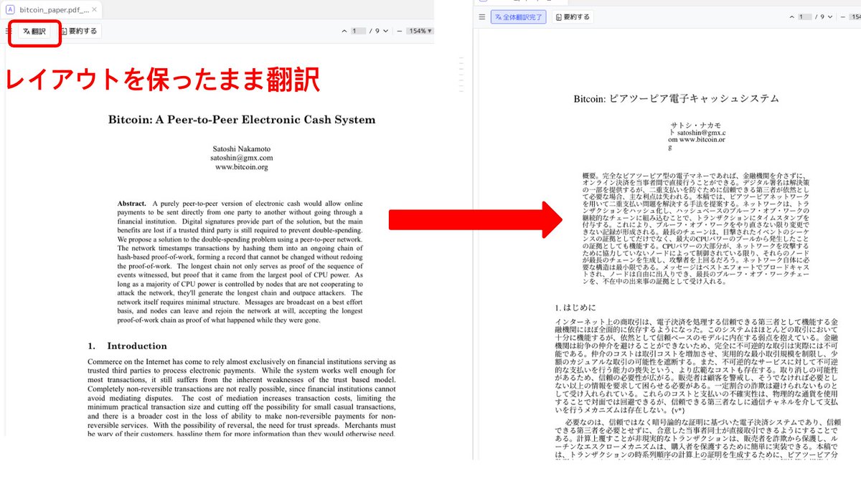
Task: Click Japanese title 'Bitcoin: ピアツーピア電子キャッシュシステム'
Action: [676, 98]
